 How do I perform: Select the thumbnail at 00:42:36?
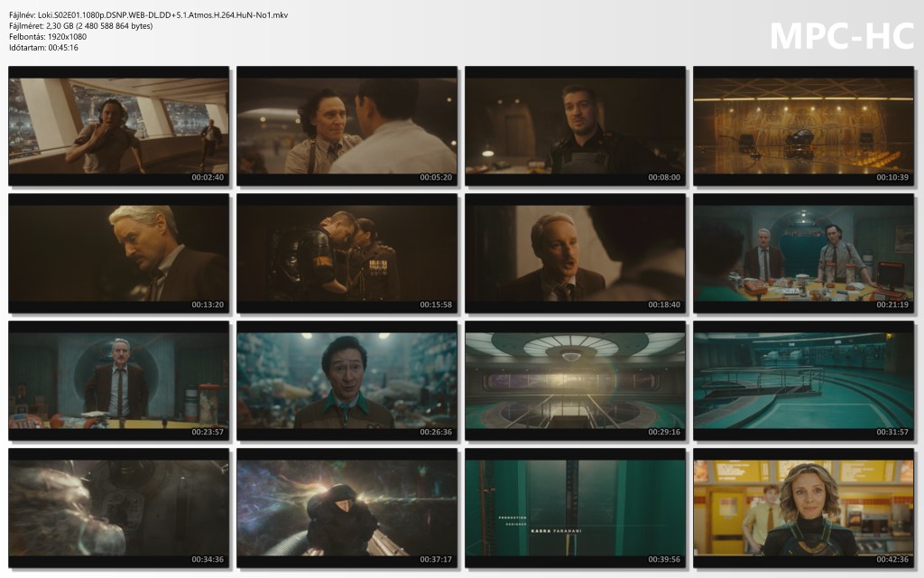804,508
